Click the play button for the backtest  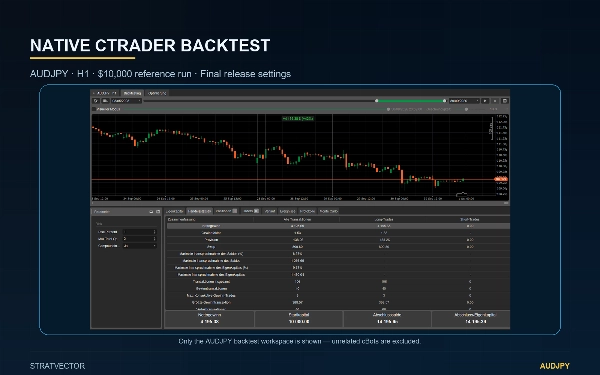485,101
